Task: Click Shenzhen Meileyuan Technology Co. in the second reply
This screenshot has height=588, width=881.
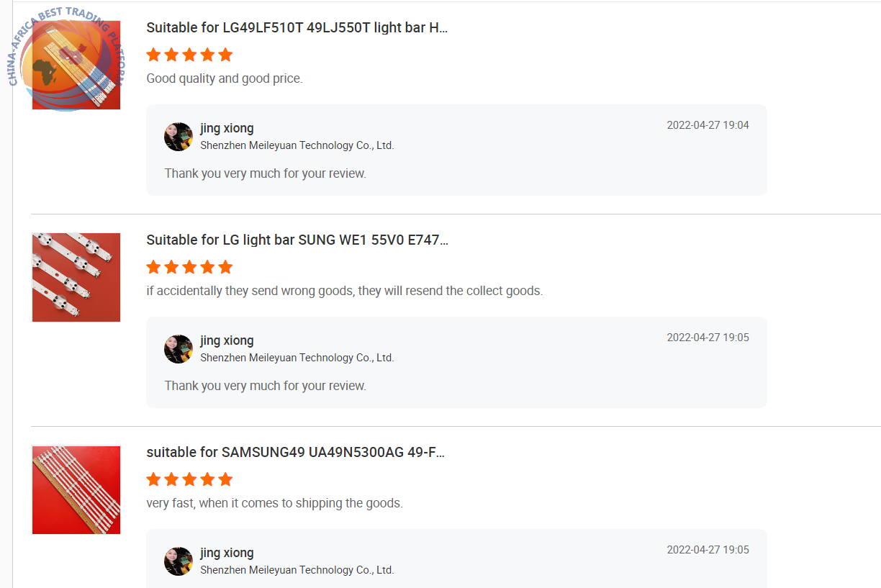Action: [297, 358]
